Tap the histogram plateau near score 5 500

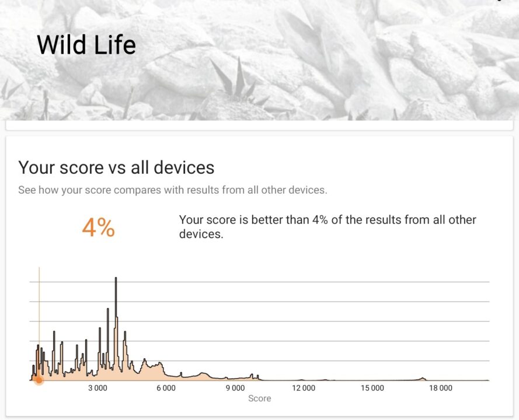tap(154, 370)
